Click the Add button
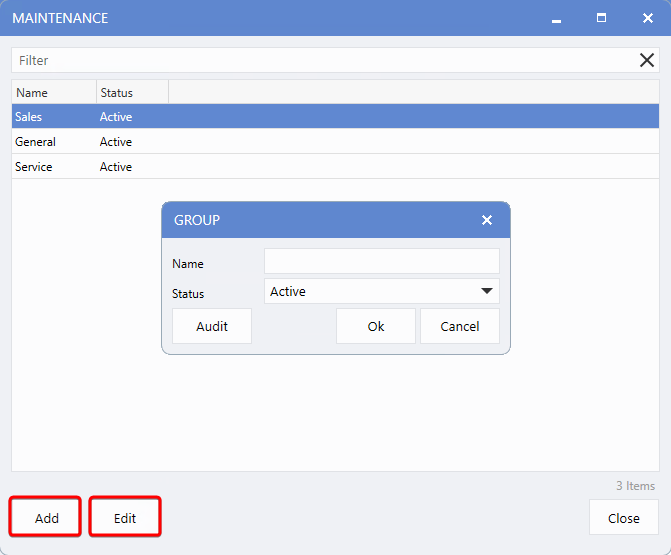Image resolution: width=671 pixels, height=555 pixels. click(x=46, y=518)
